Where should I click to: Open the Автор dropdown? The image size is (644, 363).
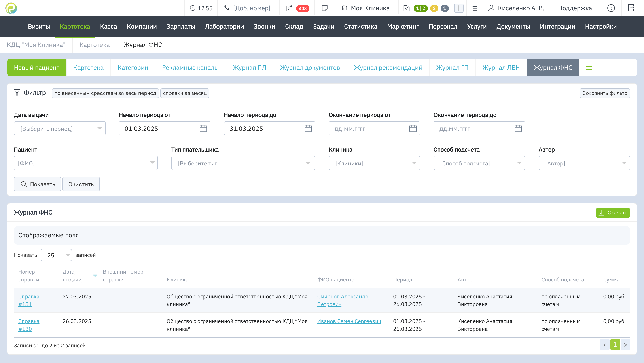coord(584,163)
